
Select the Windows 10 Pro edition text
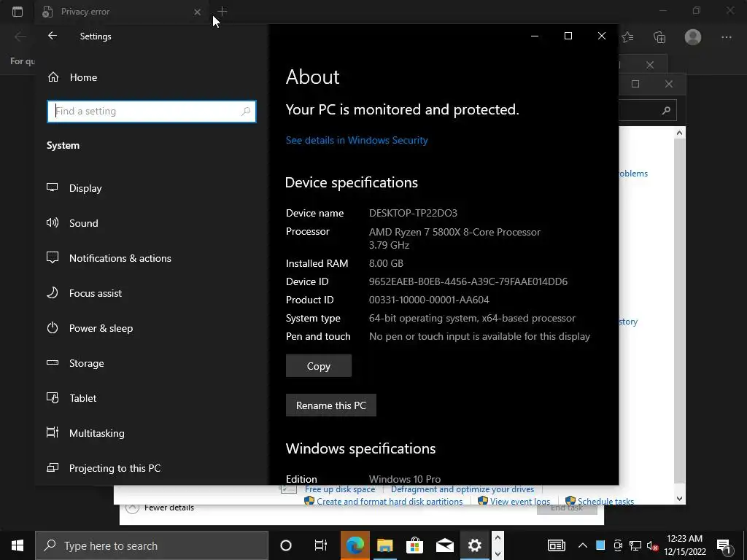(405, 479)
